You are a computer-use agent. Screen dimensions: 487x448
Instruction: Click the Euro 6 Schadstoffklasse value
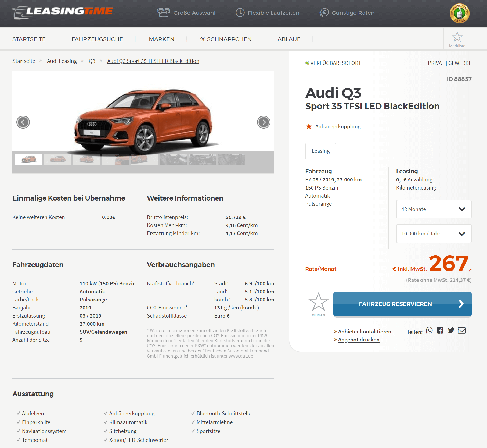click(222, 316)
